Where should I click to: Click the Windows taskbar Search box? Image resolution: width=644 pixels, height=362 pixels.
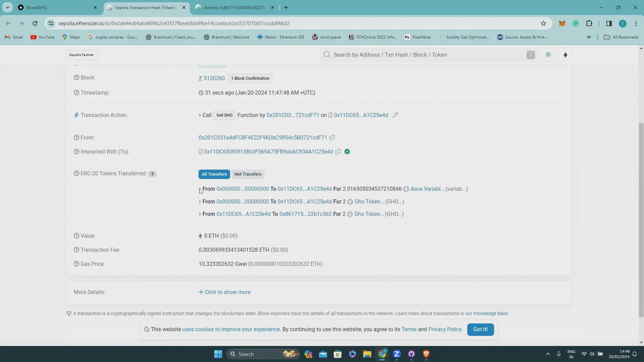pyautogui.click(x=263, y=354)
